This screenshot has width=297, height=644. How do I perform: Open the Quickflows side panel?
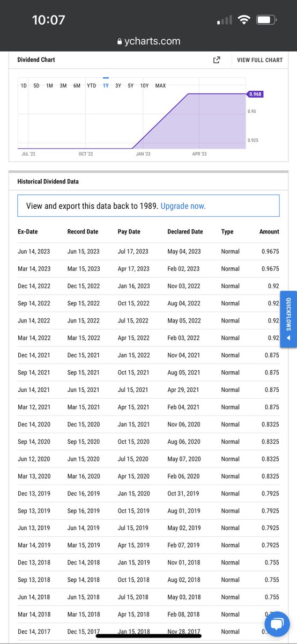[288, 319]
